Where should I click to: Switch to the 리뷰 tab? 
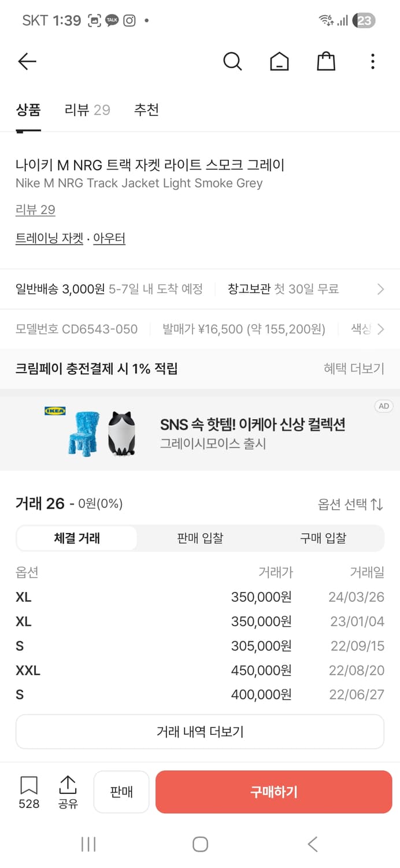click(x=87, y=111)
